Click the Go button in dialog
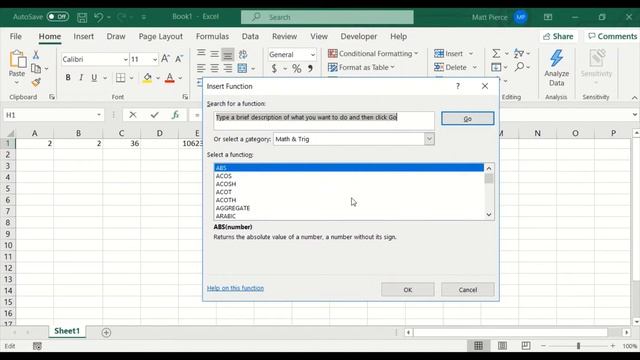 [467, 119]
